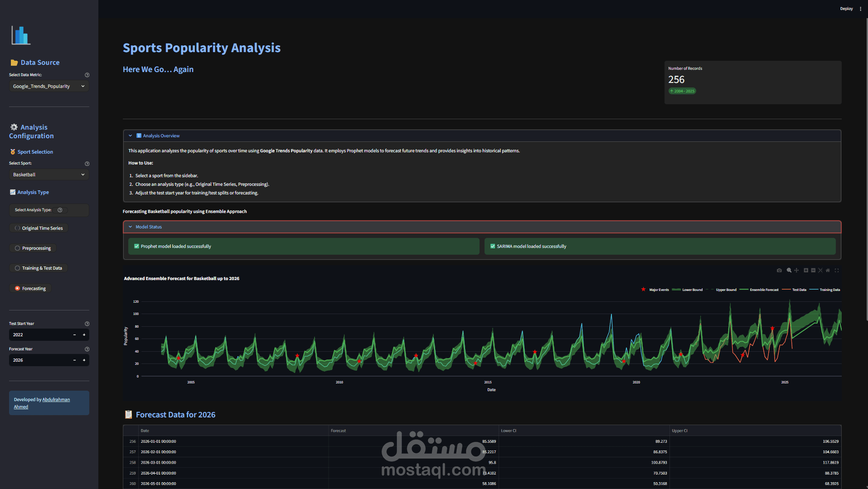Decrease the Test Start Year value
Image resolution: width=868 pixels, height=489 pixels.
(74, 335)
